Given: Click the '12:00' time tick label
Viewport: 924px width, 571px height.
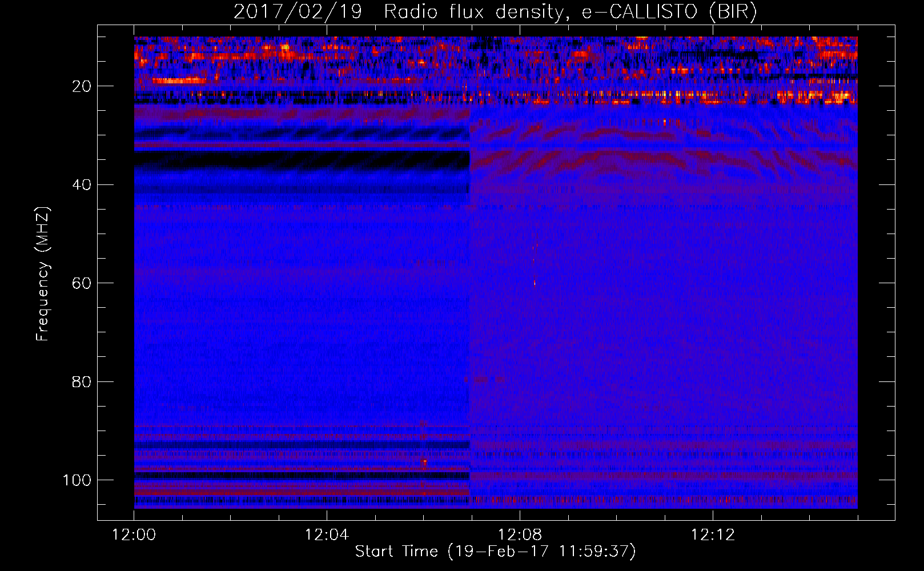Looking at the screenshot, I should [134, 535].
